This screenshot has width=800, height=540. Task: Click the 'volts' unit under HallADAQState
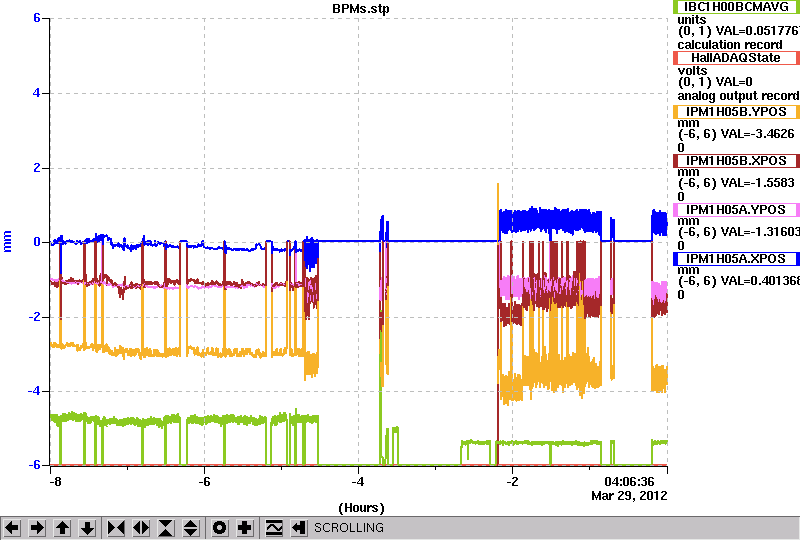coord(692,71)
